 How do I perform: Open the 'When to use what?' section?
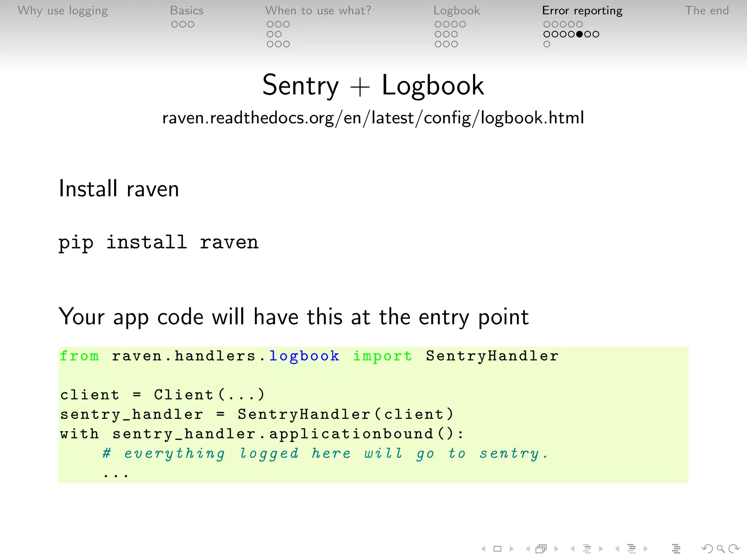(318, 10)
